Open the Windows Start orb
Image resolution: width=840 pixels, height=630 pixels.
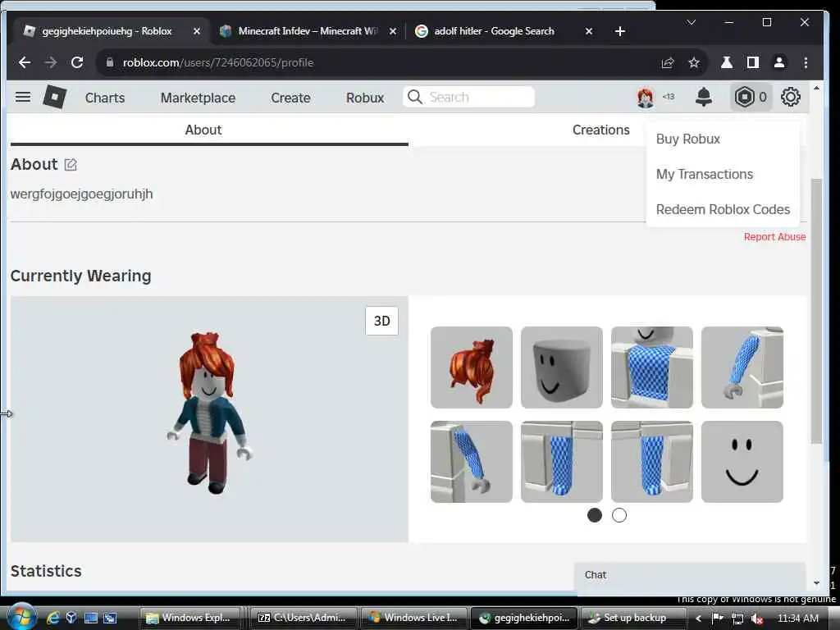(x=21, y=617)
